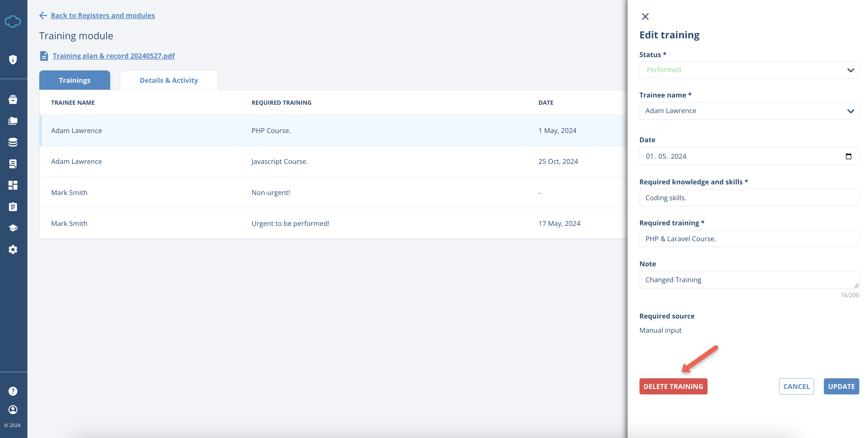The width and height of the screenshot is (868, 438).
Task: Open settings gear in sidebar
Action: pyautogui.click(x=13, y=250)
